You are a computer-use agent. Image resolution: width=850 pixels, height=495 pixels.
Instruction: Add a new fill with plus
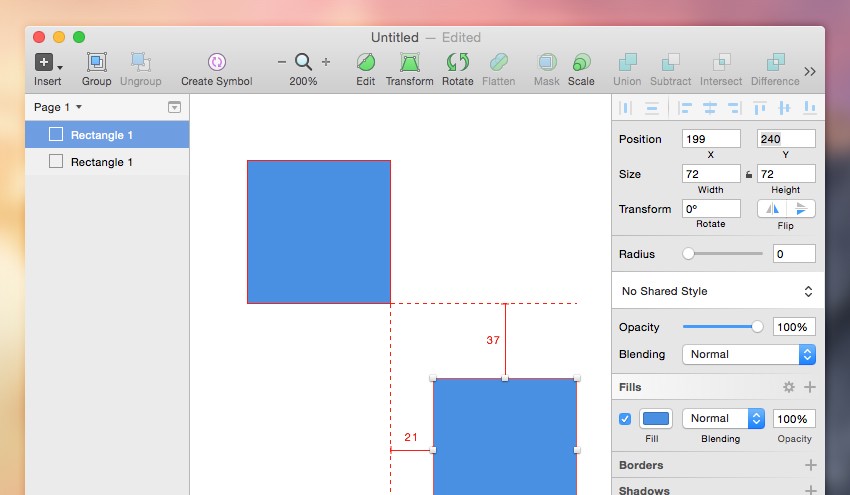810,387
